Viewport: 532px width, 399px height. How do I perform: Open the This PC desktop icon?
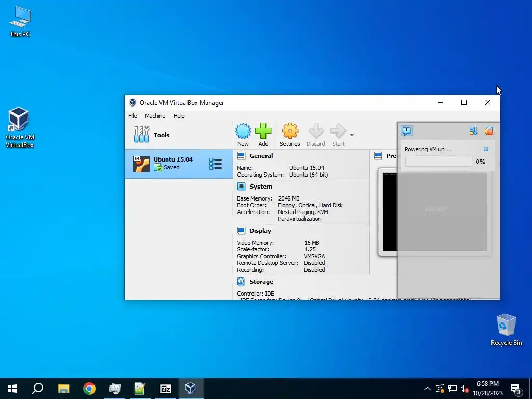click(x=20, y=22)
